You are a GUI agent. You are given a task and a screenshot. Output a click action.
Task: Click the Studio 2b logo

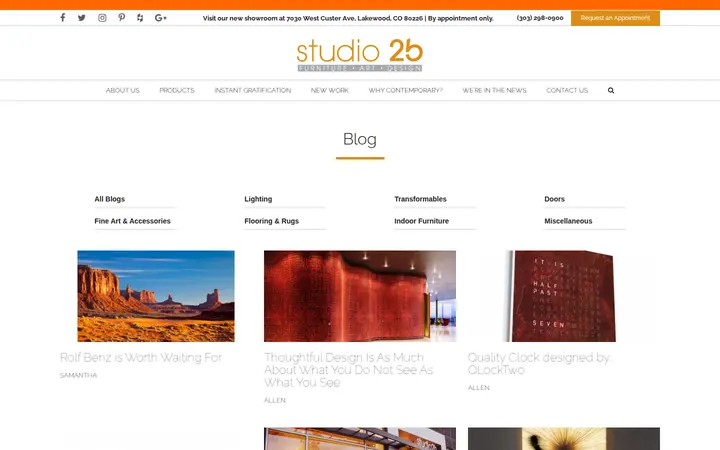coord(360,55)
